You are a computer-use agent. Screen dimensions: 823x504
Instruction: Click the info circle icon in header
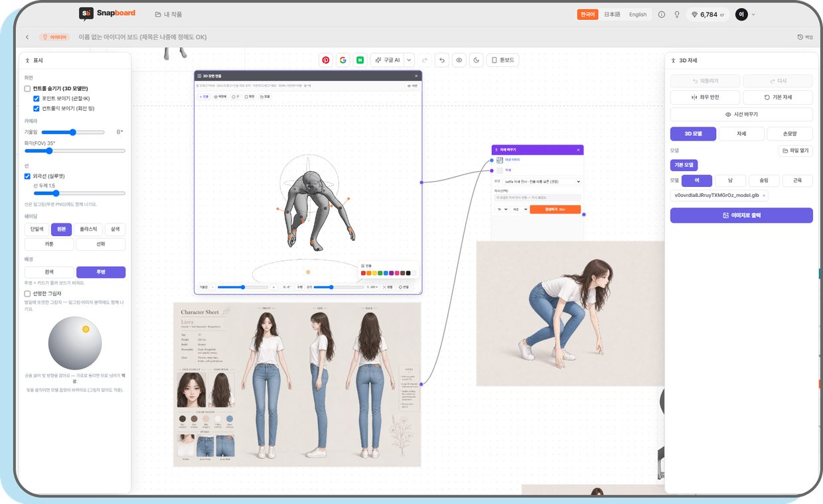[x=662, y=14]
